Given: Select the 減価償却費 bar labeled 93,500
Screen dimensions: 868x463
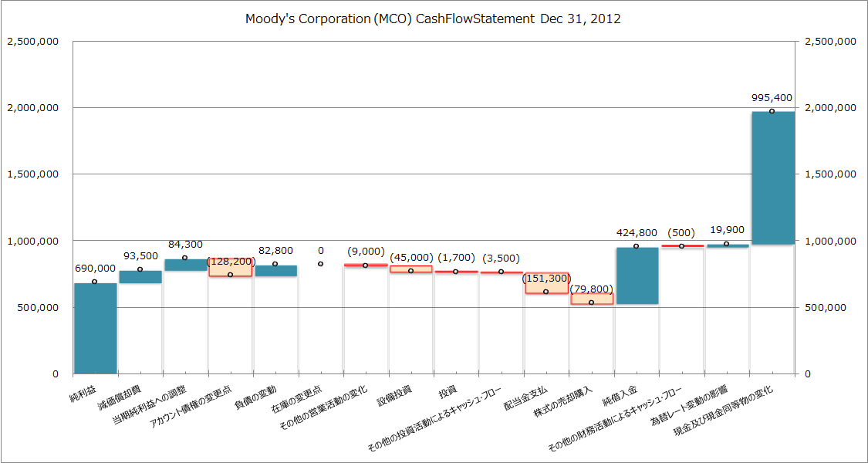Looking at the screenshot, I should (140, 277).
